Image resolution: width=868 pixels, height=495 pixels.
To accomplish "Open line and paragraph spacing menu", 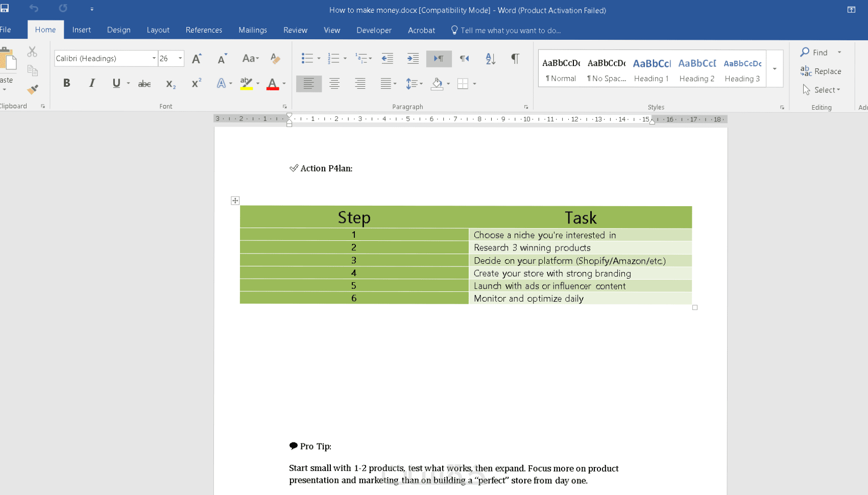I will [414, 84].
